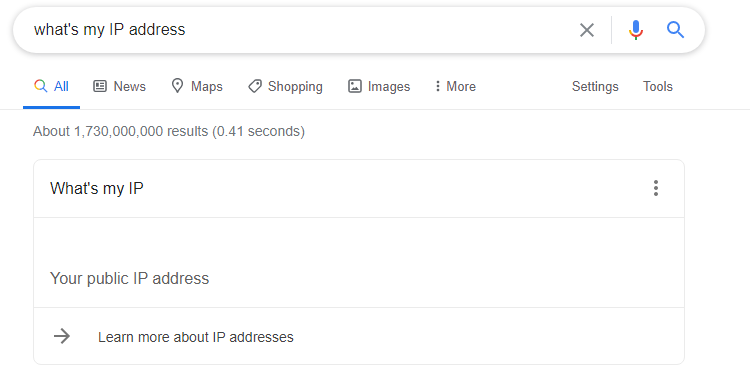The height and width of the screenshot is (371, 750).
Task: Select the All results tab
Action: [x=52, y=87]
